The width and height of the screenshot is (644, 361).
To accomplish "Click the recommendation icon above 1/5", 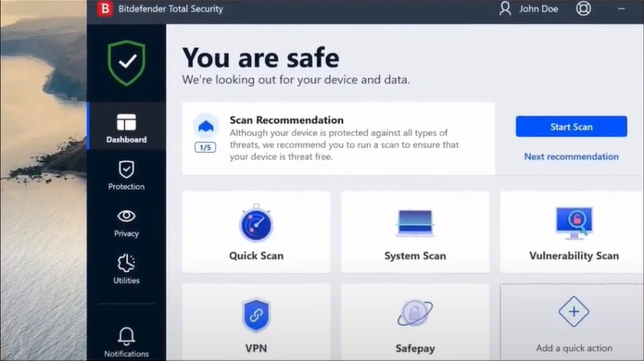I will point(206,126).
